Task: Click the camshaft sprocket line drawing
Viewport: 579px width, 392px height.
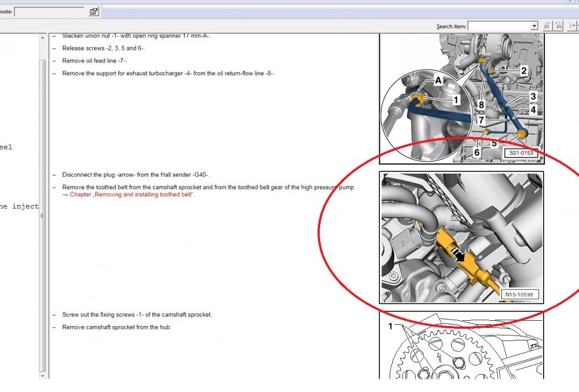Action: tap(461, 345)
